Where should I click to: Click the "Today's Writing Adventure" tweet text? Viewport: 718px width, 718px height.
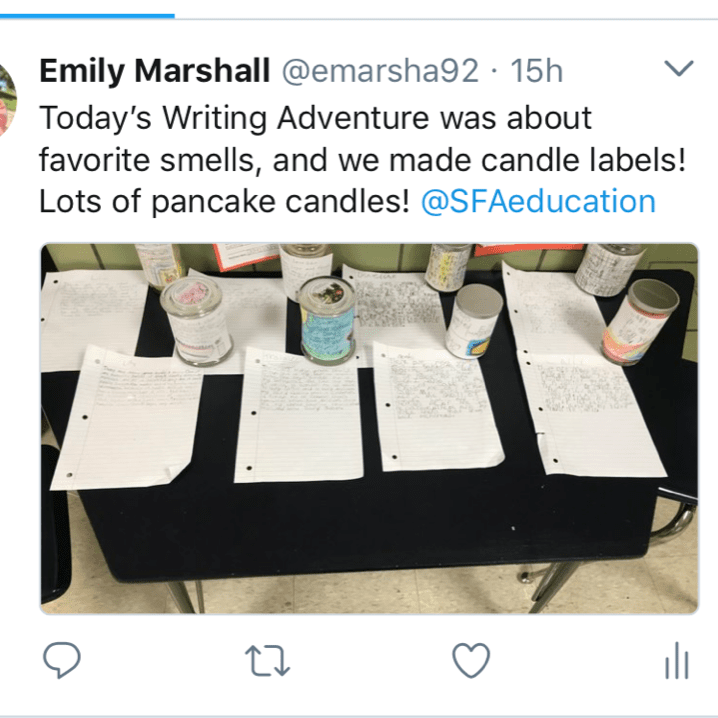(315, 118)
